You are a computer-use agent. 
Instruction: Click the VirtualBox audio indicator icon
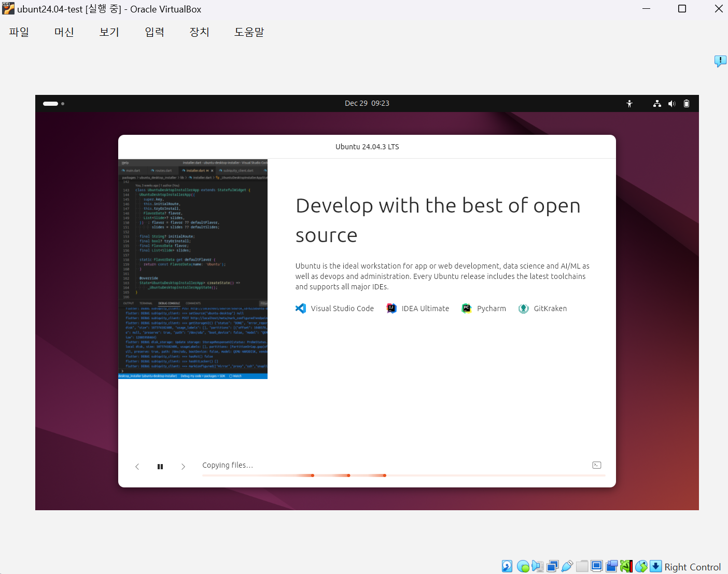coord(537,566)
